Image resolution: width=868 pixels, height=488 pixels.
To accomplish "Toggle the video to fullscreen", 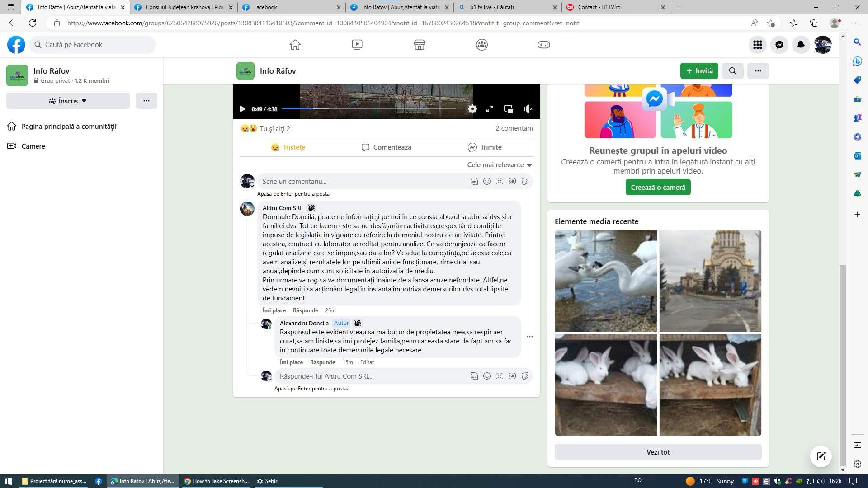I will 490,109.
